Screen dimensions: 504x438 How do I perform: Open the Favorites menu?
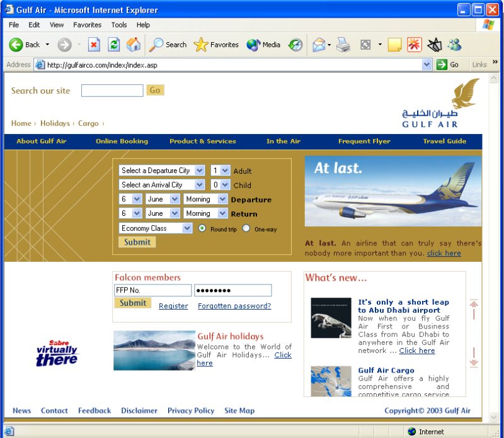87,25
